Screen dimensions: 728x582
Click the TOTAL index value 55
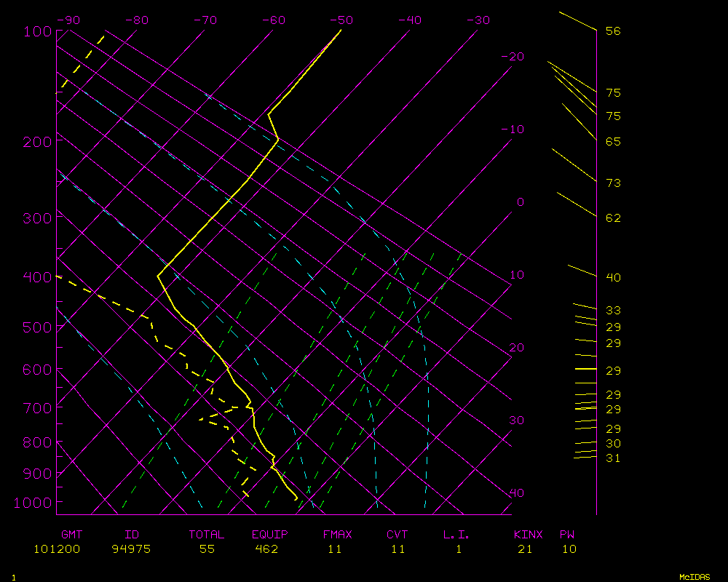(207, 549)
